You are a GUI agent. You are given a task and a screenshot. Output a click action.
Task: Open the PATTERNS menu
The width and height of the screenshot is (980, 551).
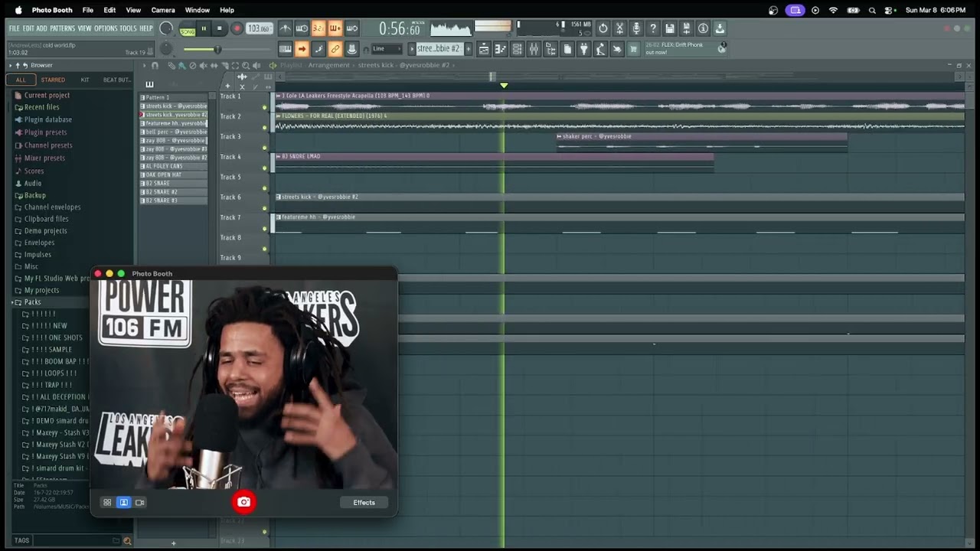[62, 28]
